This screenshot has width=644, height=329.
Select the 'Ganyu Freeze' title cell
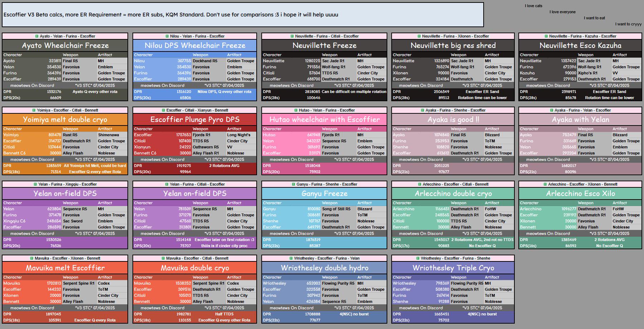[x=324, y=193]
